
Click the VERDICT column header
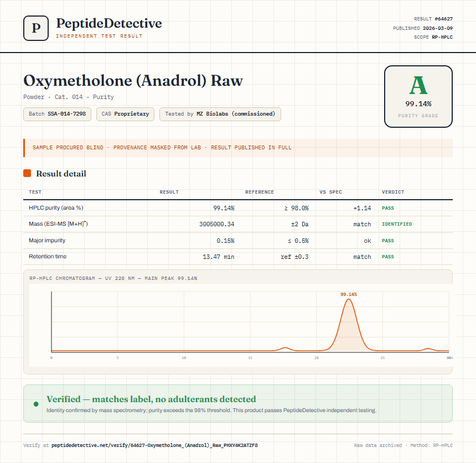click(x=393, y=192)
